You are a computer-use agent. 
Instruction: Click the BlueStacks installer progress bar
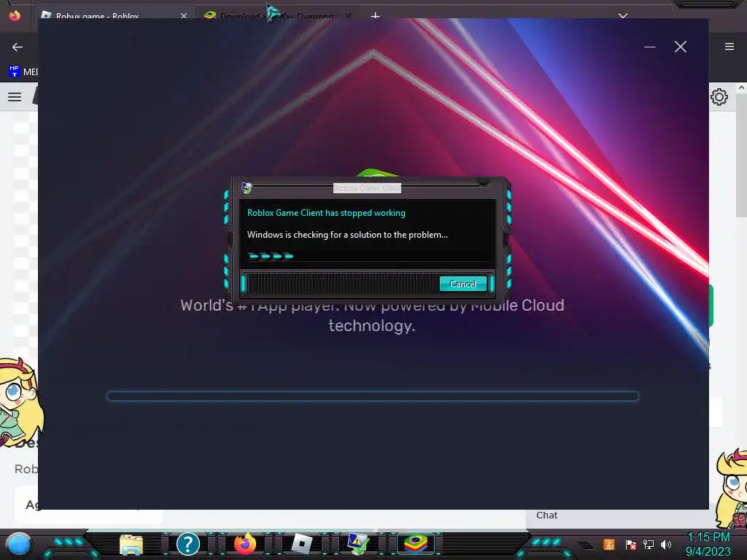373,396
